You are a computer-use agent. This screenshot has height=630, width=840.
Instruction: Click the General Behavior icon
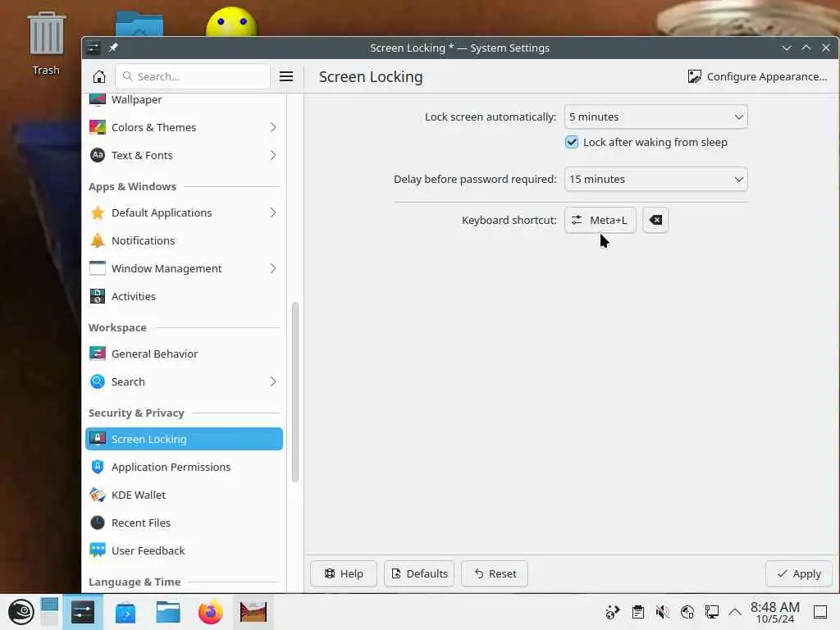98,354
